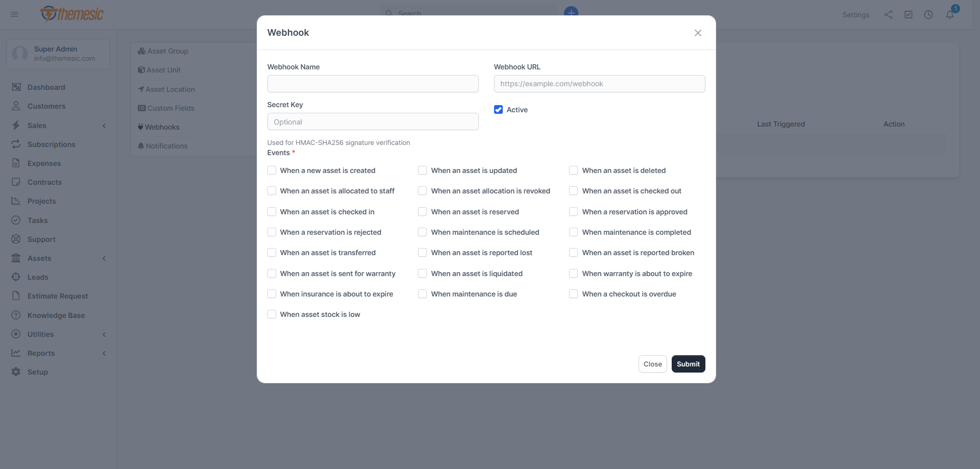Click the hamburger menu icon

point(14,14)
